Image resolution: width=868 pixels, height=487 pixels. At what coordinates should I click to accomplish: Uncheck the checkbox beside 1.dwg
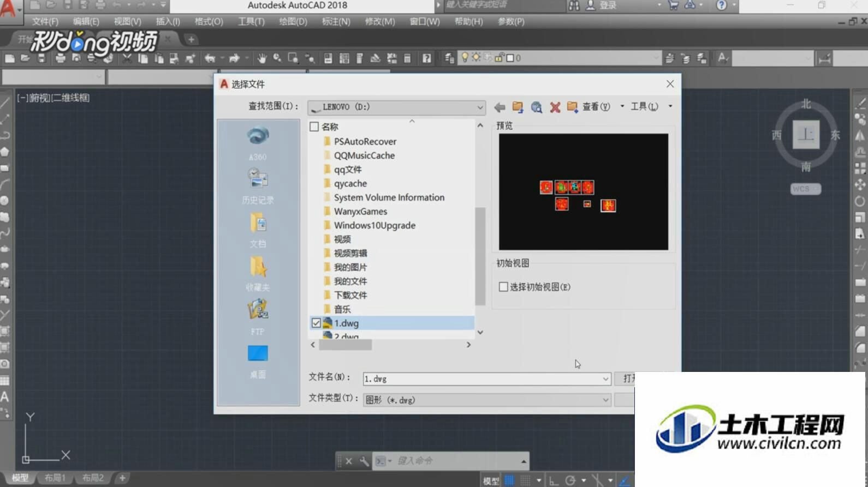click(x=316, y=323)
